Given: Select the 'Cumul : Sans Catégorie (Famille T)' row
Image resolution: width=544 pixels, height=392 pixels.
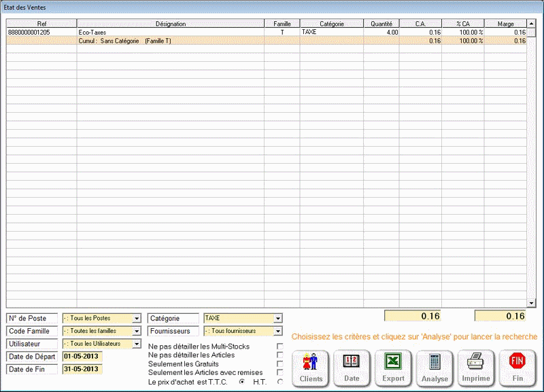Looking at the screenshot, I should tap(267, 41).
